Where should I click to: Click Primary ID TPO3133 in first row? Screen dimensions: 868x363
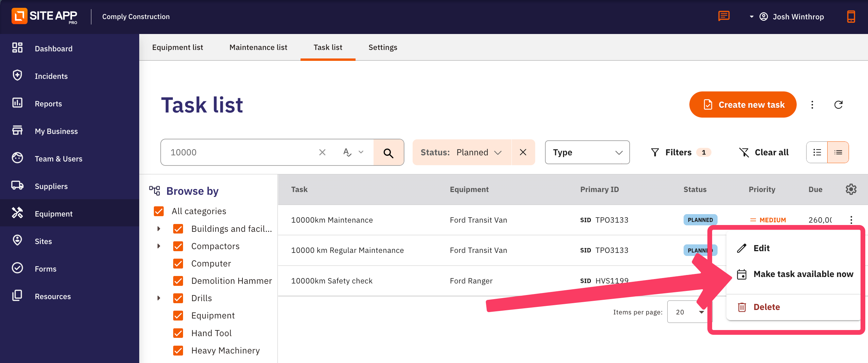(604, 220)
